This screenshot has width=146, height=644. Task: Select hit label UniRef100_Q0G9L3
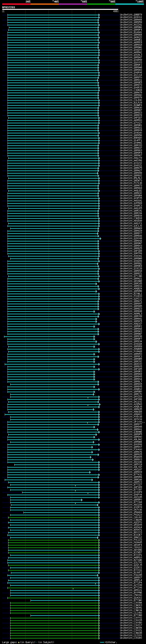(x=131, y=55)
